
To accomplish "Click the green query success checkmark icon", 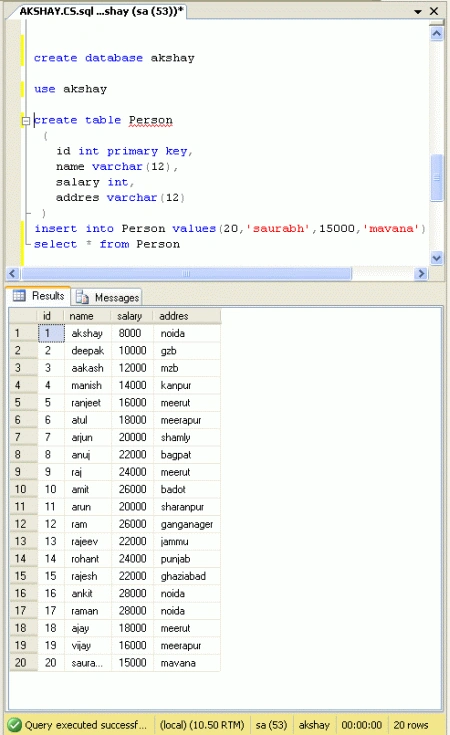I will [x=14, y=725].
